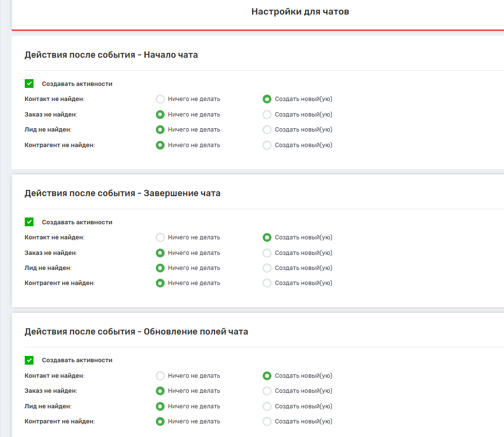Set Контрагент to Создать новый(ую) in Обновление полей чата
The width and height of the screenshot is (504, 437).
pyautogui.click(x=267, y=421)
